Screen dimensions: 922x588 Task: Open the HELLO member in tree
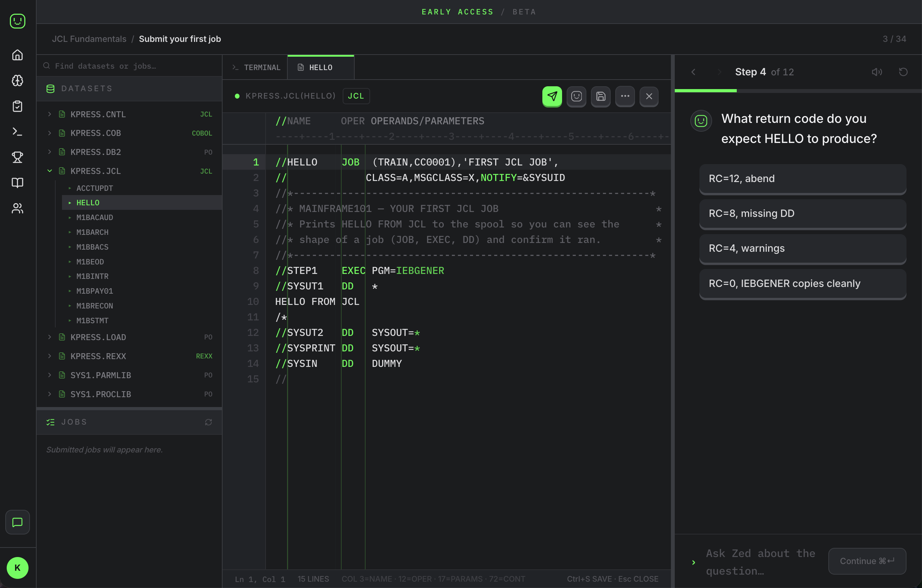[142, 202]
